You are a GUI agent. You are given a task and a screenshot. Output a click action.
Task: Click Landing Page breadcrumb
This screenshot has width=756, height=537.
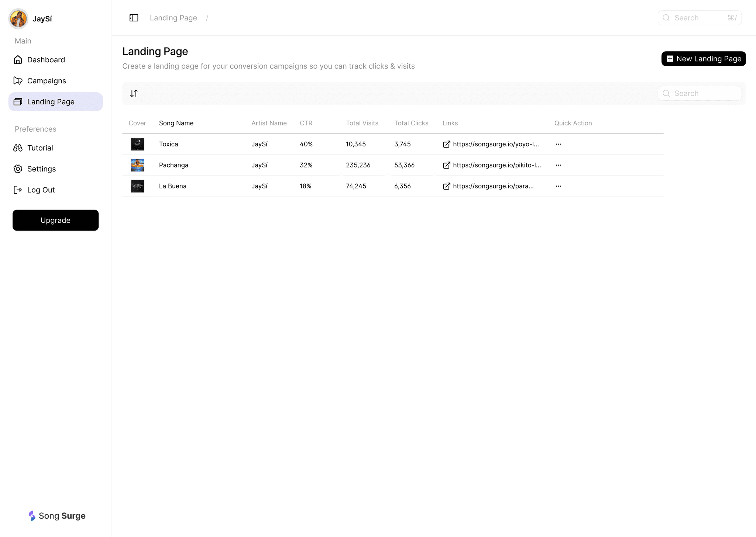[173, 18]
